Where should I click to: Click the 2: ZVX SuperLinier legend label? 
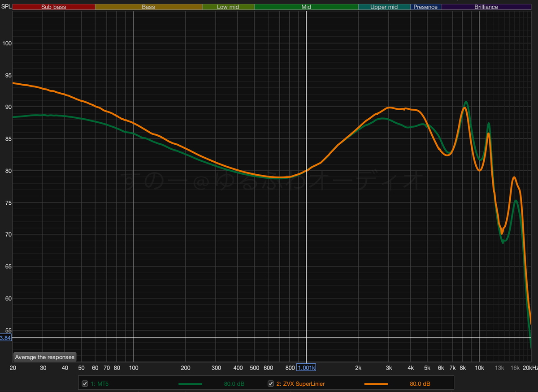301,384
